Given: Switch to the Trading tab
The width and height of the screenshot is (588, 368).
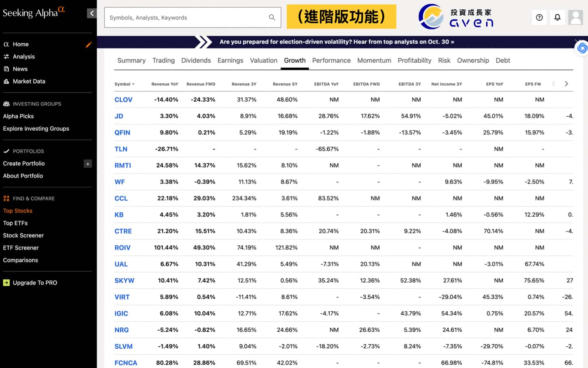Looking at the screenshot, I should click(163, 60).
